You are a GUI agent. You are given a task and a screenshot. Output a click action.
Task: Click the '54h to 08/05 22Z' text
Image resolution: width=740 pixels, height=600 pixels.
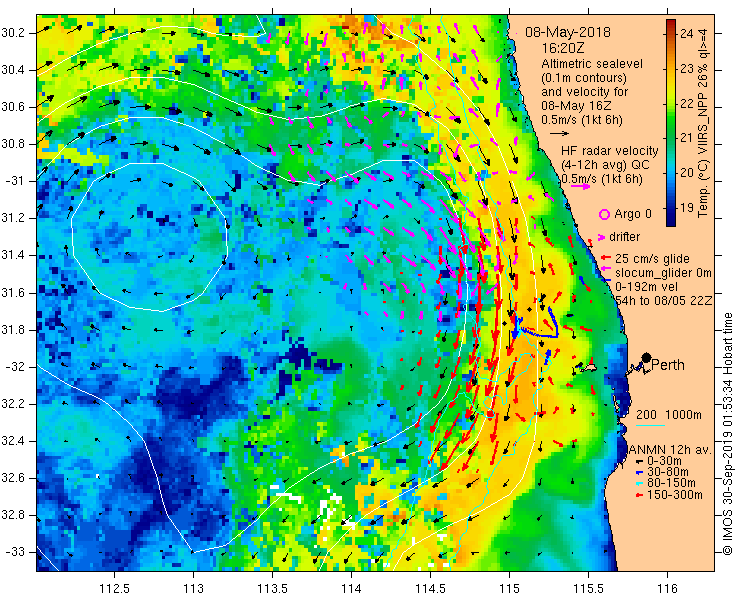(664, 301)
